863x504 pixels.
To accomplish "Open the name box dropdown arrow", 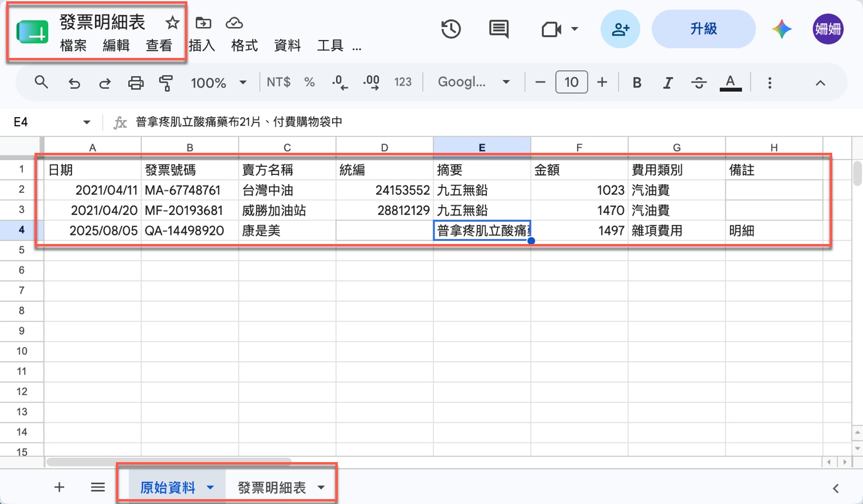I will pyautogui.click(x=87, y=123).
